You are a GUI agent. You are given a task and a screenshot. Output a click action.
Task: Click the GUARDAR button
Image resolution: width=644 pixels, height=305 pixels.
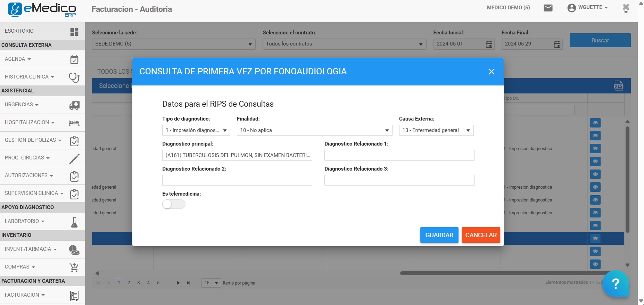coord(439,235)
